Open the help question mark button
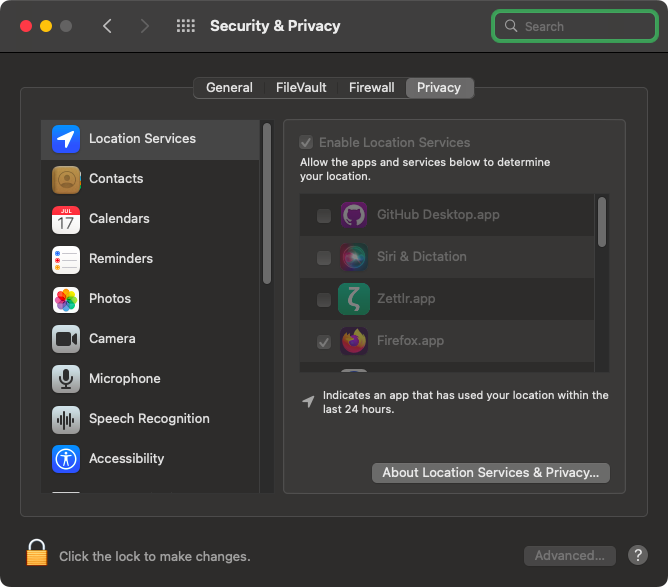The height and width of the screenshot is (587, 668). pyautogui.click(x=638, y=555)
